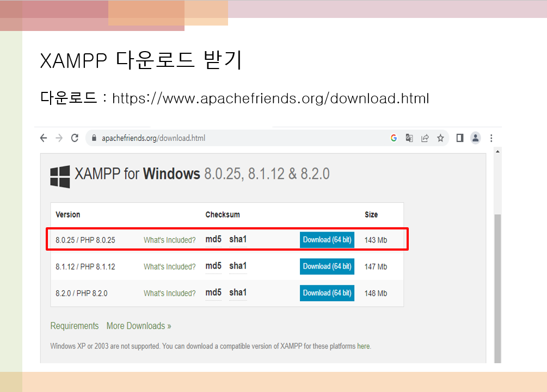
Task: Show sha1 checksum for 8.2.0
Action: (238, 293)
